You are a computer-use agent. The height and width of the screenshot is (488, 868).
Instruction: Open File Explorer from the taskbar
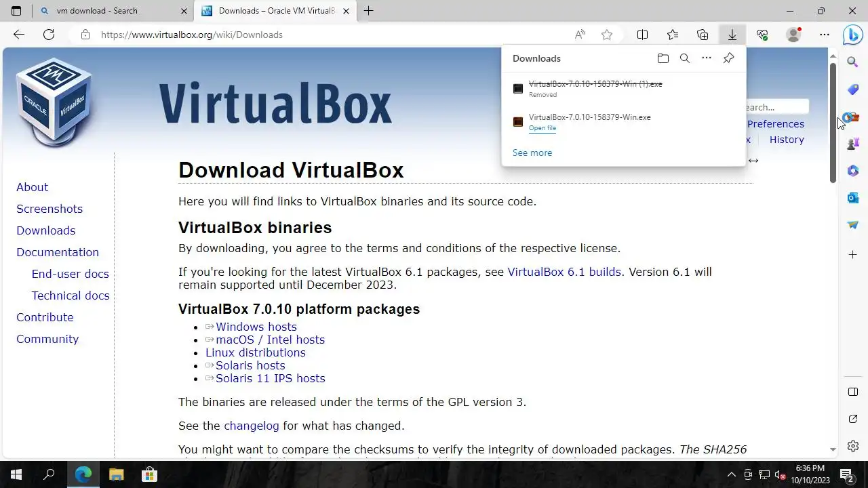click(x=117, y=474)
